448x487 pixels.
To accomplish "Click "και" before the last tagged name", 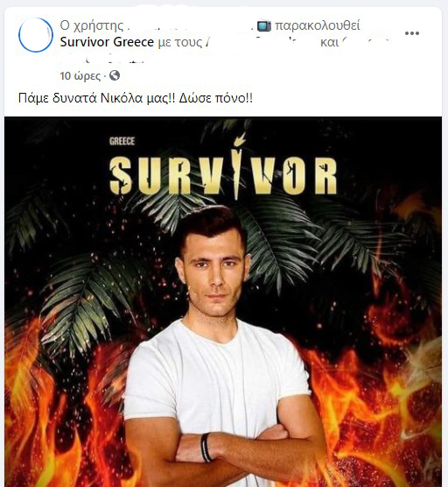I will (x=329, y=42).
